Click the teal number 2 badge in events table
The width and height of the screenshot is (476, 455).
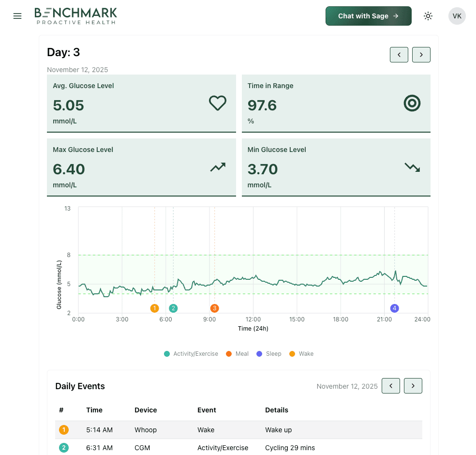pos(64,448)
